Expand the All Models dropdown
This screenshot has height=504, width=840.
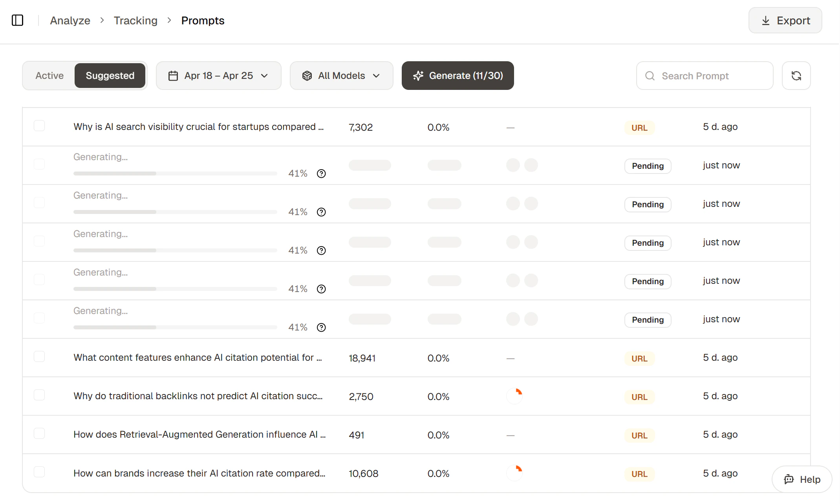(x=342, y=76)
